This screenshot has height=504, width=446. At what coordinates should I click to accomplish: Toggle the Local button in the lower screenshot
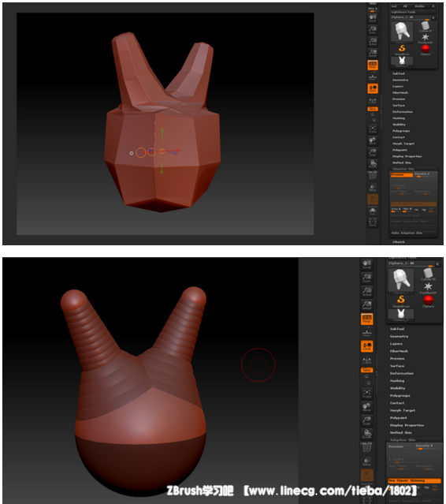coord(366,346)
